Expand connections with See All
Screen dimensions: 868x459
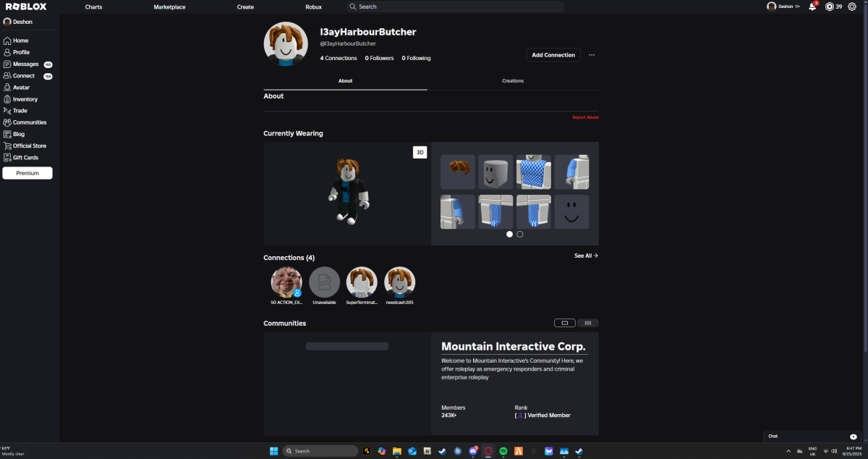(586, 256)
